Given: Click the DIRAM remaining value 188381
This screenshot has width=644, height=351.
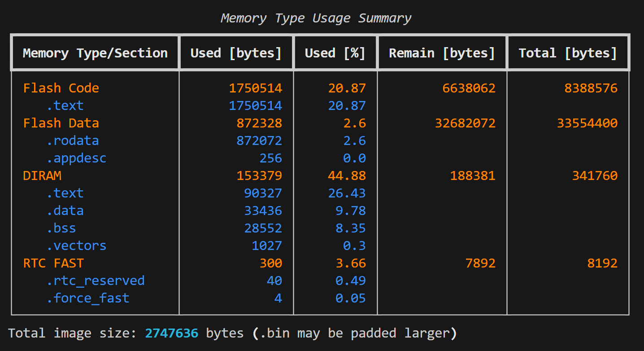Looking at the screenshot, I should pos(473,175).
